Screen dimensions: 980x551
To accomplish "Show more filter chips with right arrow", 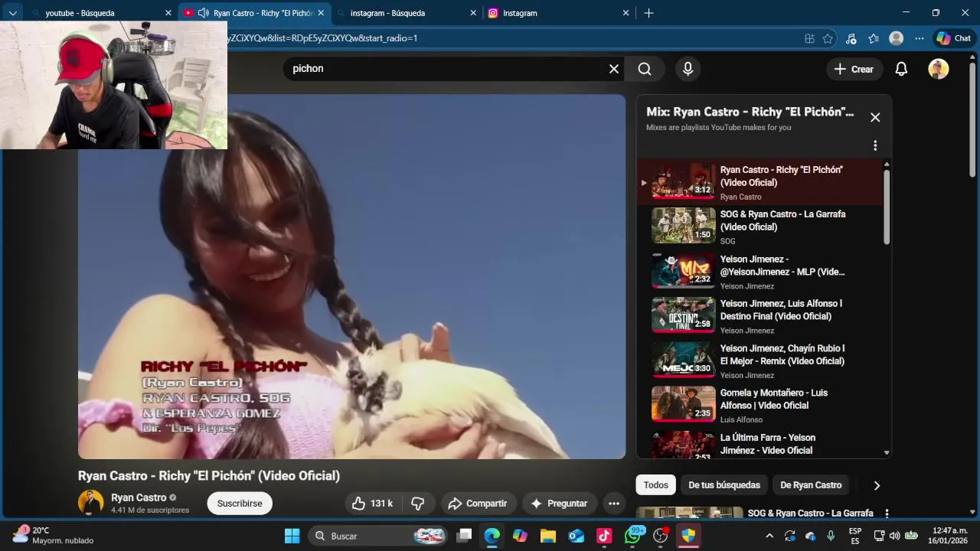I will click(877, 485).
